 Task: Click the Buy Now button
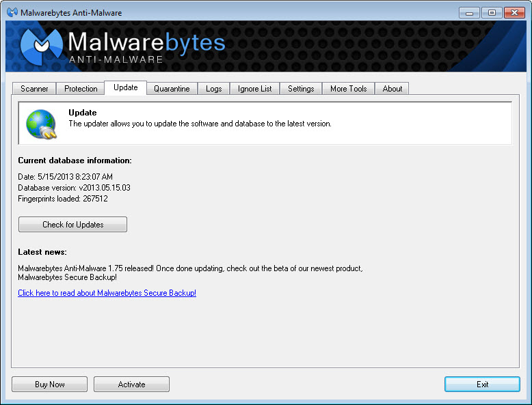point(49,385)
